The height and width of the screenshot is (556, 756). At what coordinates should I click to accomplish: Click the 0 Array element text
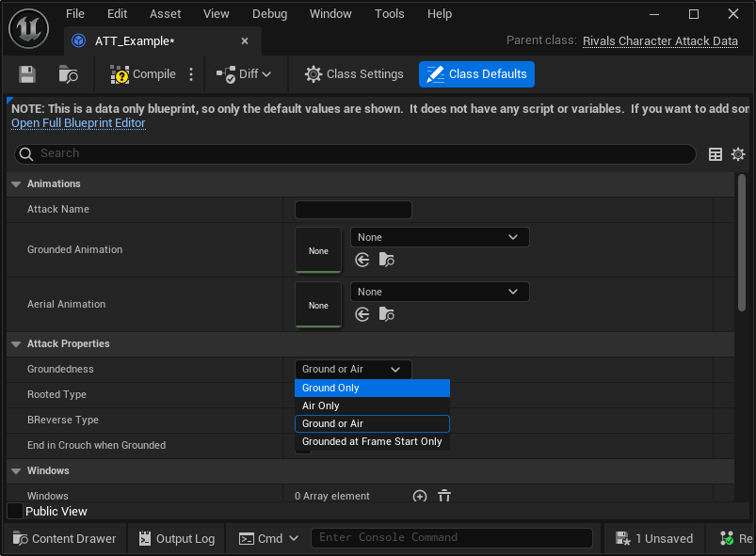pyautogui.click(x=332, y=496)
